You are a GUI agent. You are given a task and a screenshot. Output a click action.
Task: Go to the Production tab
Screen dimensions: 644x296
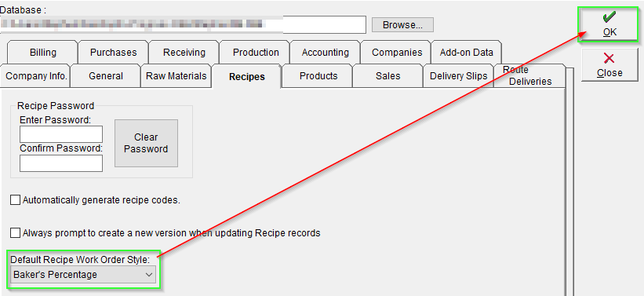(x=256, y=52)
